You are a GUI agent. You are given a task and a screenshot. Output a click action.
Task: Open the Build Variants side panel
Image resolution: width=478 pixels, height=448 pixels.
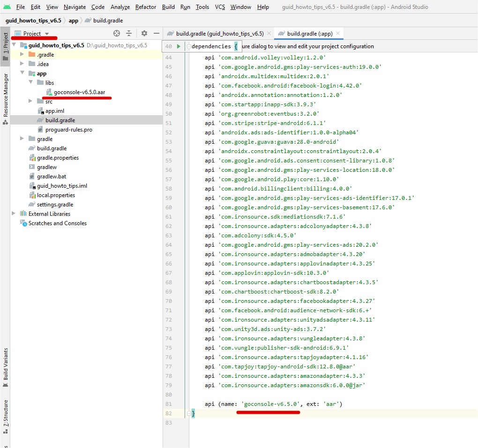[x=5, y=367]
